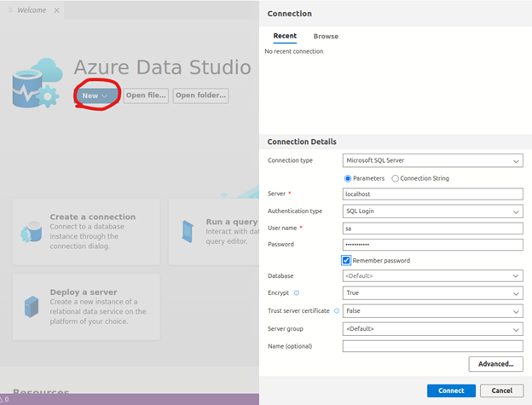Click the Azure Data Studio logo
This screenshot has height=405, width=532.
[38, 83]
